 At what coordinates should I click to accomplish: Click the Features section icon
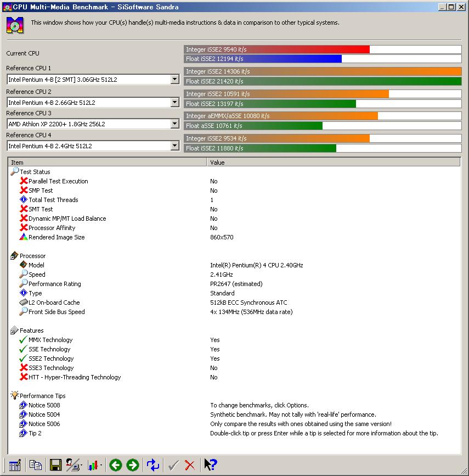pos(14,331)
